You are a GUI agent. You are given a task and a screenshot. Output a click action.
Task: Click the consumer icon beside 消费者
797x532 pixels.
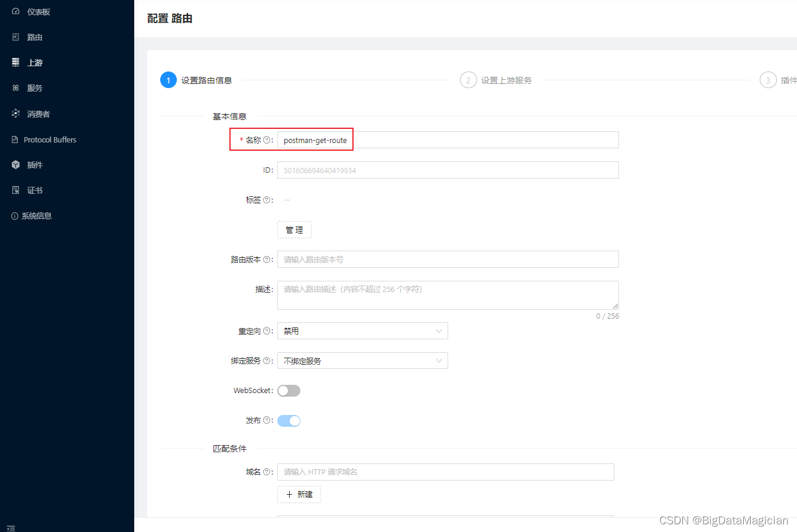pyautogui.click(x=16, y=113)
